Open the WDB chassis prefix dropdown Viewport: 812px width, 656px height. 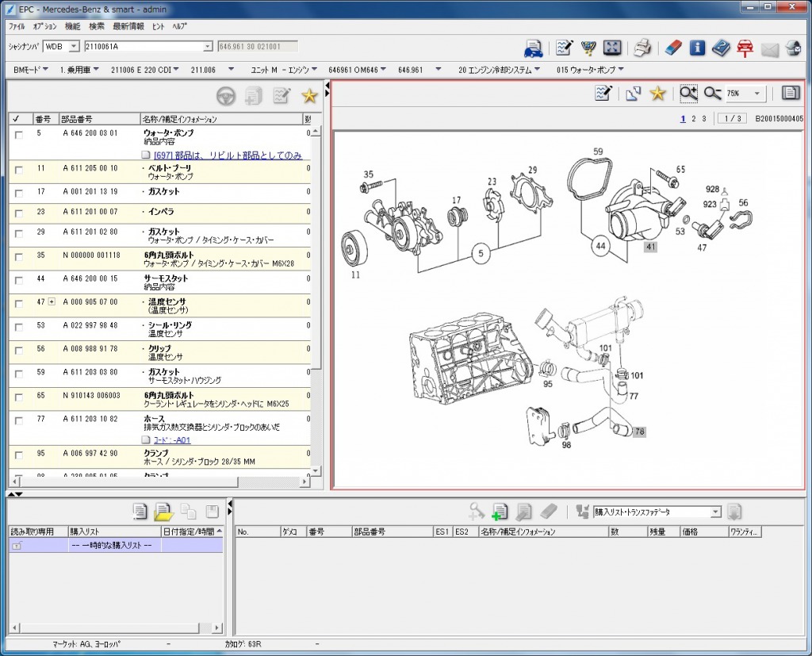[74, 47]
